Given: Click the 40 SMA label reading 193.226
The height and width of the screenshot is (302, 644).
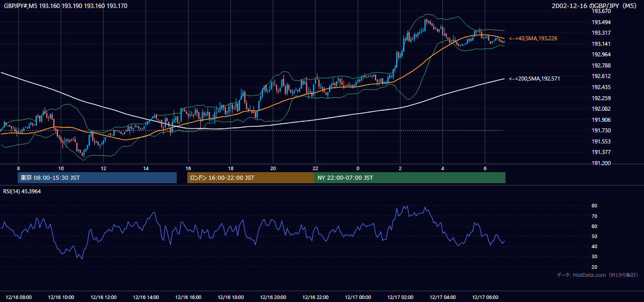Looking at the screenshot, I should (533, 38).
